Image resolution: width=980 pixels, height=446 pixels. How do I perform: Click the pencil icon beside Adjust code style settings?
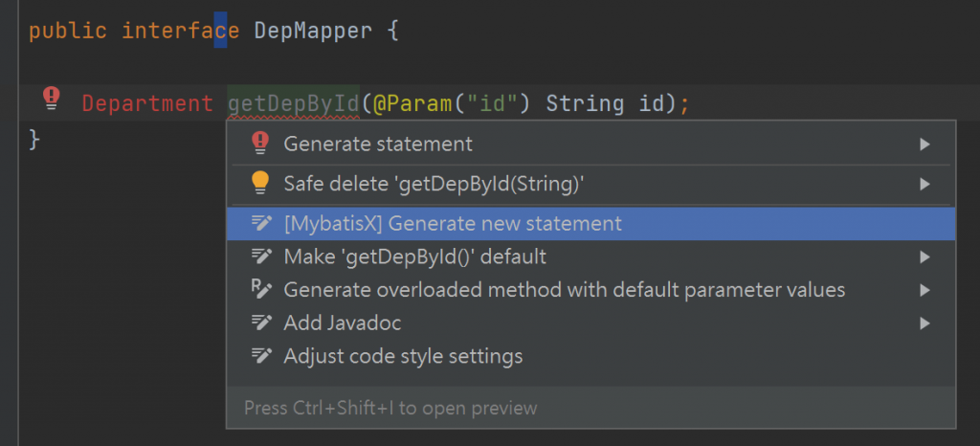[x=260, y=356]
